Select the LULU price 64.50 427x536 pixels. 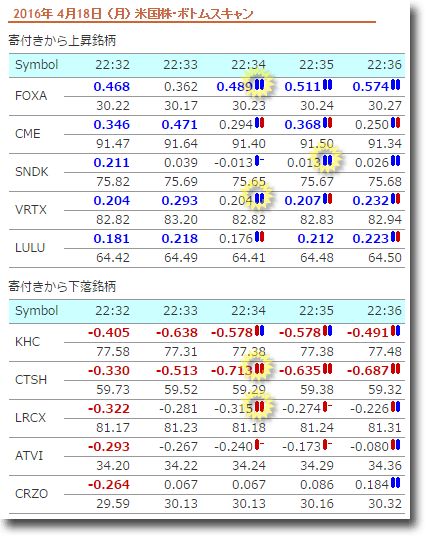pos(385,257)
